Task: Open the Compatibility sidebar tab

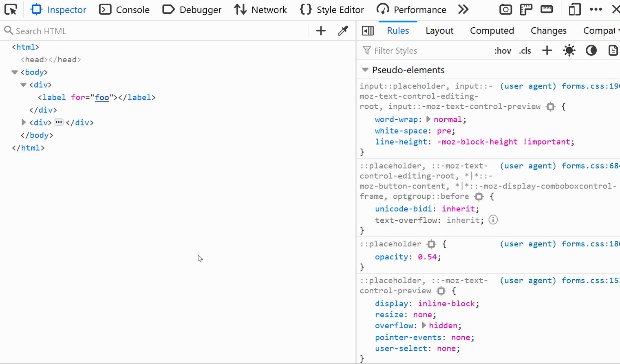Action: pos(599,31)
